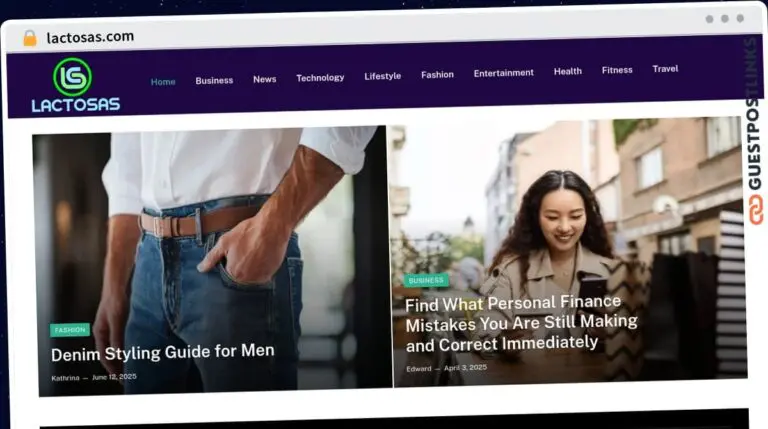Read the Personal Finance Mistakes article
Image resolution: width=768 pixels, height=429 pixels.
[520, 322]
